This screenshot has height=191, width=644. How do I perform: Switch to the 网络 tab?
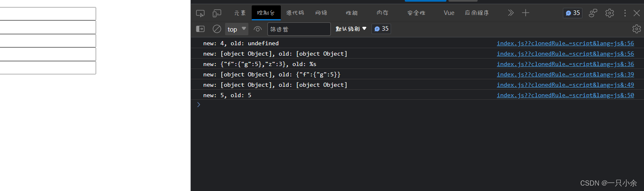coord(321,13)
